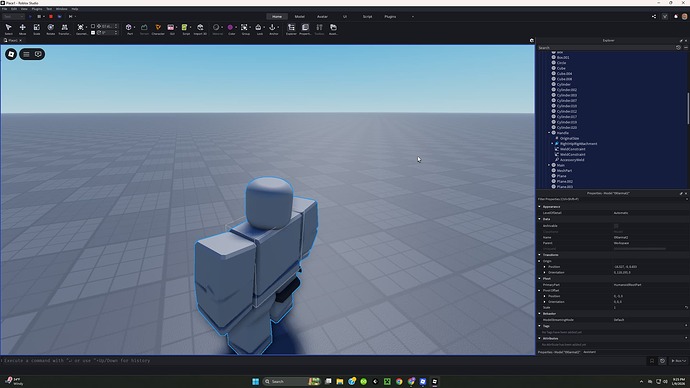Toggle the Archivable checkbox
Viewport: 690px width, 388px height.
(x=616, y=226)
